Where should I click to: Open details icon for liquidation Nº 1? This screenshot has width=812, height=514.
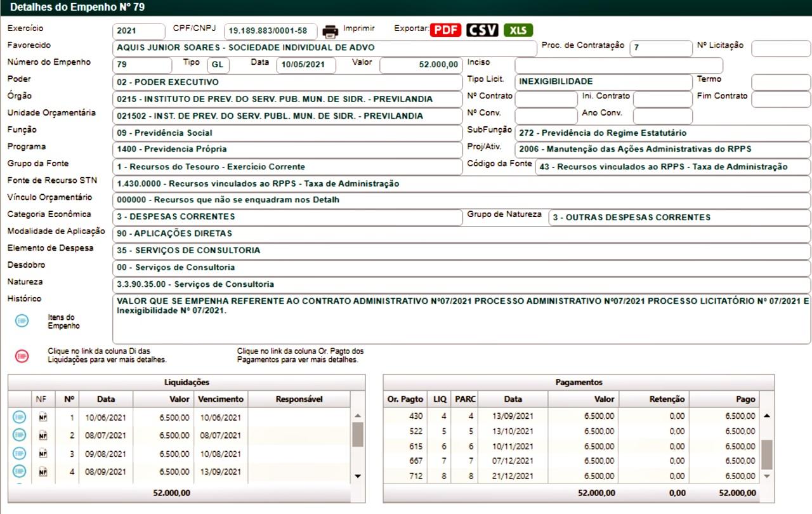click(x=19, y=417)
